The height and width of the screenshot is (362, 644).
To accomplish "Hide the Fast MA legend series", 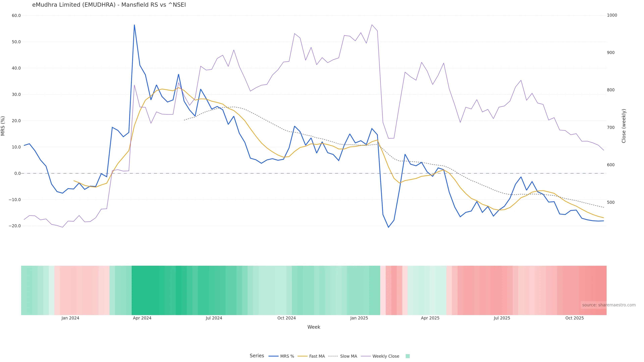I will point(317,356).
